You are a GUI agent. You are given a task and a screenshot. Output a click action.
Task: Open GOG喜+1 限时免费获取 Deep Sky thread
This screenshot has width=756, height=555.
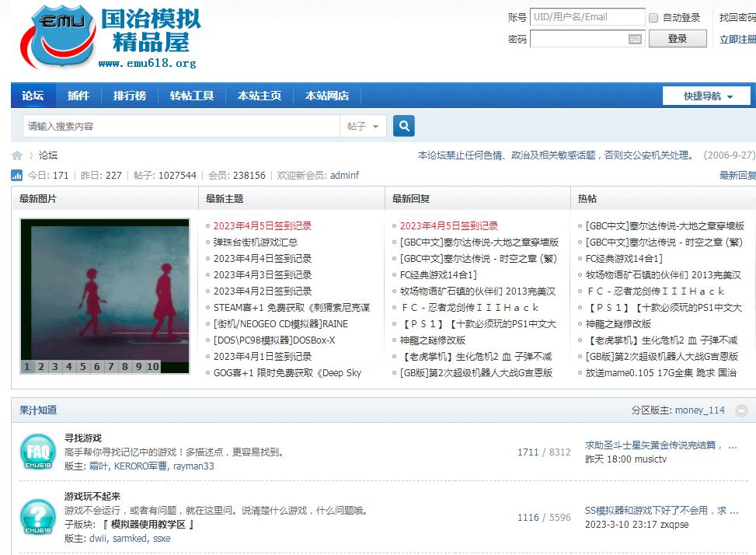(x=287, y=373)
